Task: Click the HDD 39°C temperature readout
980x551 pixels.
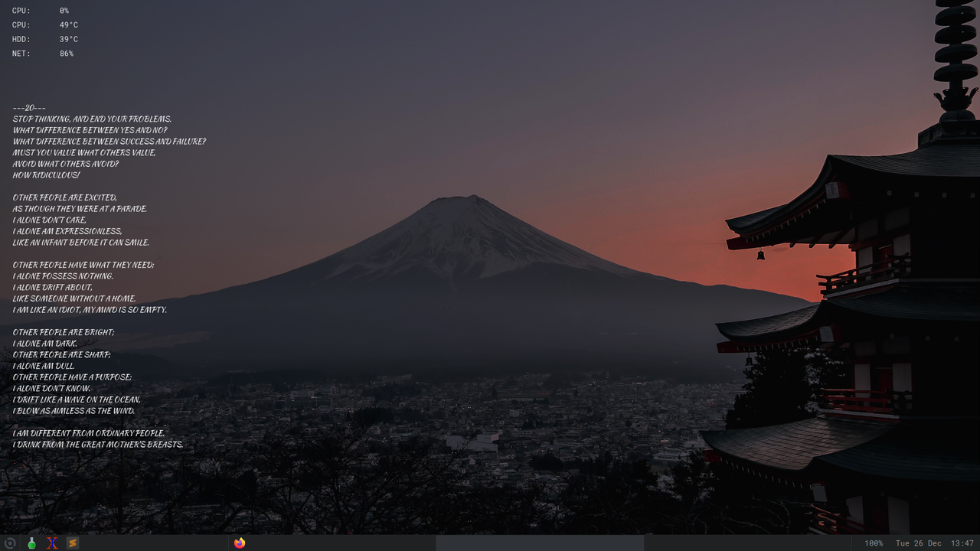Action: 45,39
